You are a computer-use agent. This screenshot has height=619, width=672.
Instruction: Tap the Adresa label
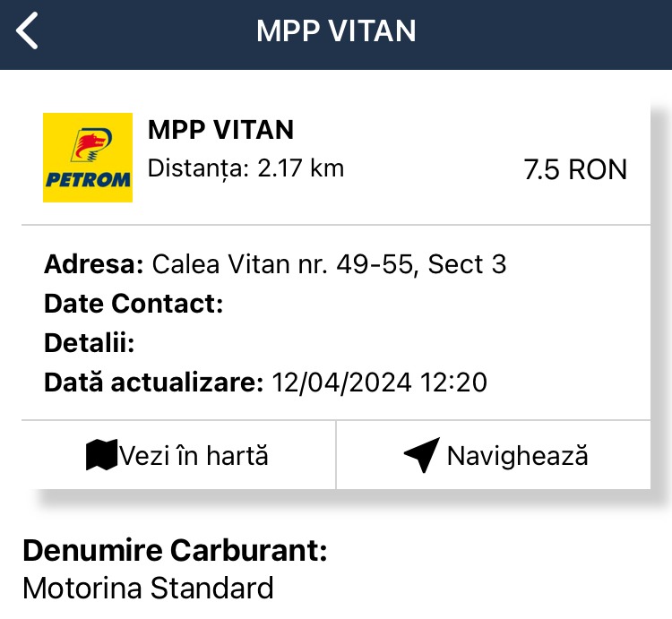[94, 264]
